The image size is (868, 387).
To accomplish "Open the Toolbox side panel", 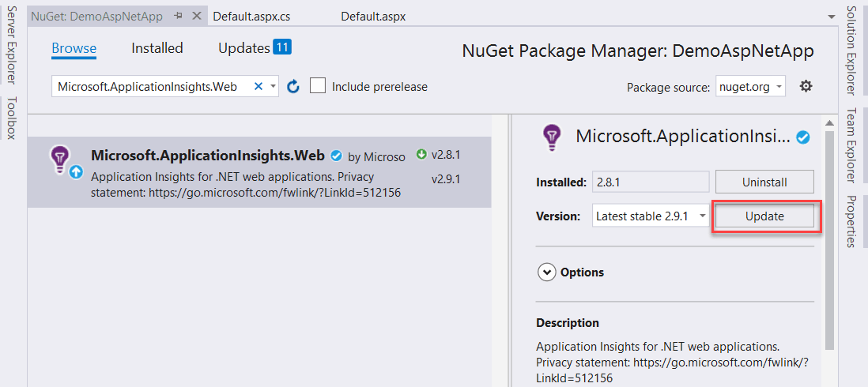I will 11,118.
